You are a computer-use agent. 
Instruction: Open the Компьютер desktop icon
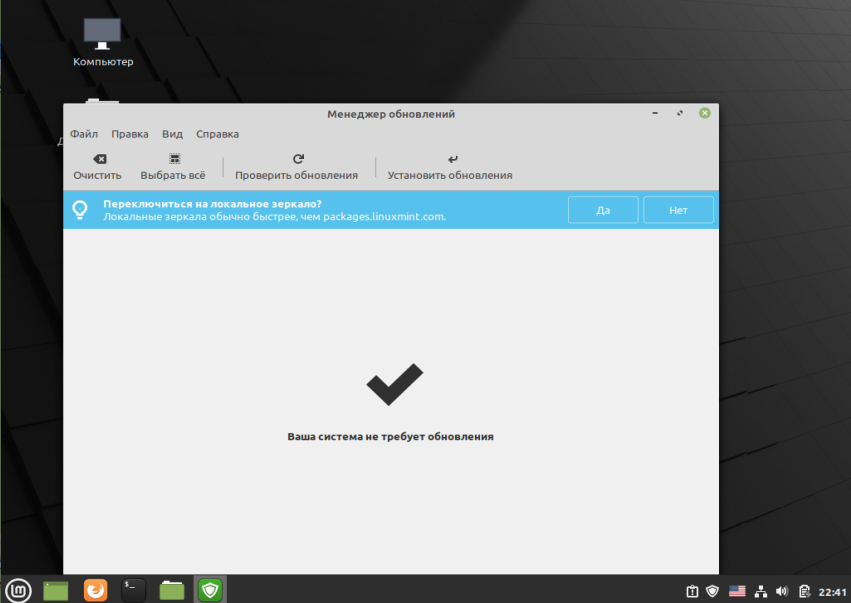coord(103,42)
